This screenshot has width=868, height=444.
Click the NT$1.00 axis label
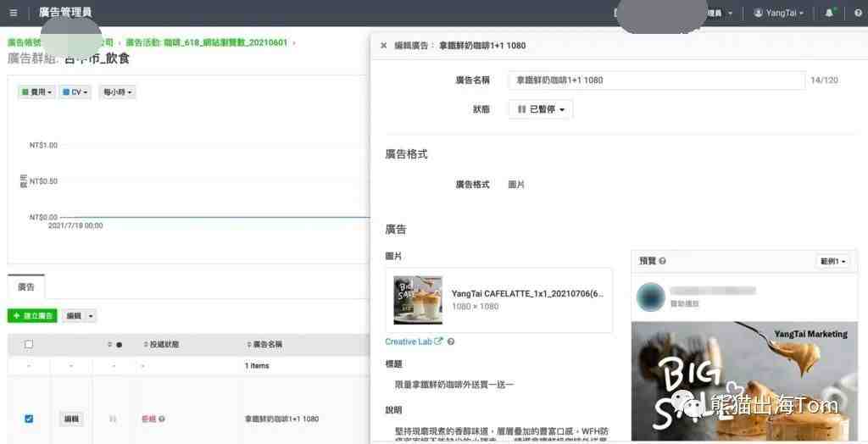point(43,145)
